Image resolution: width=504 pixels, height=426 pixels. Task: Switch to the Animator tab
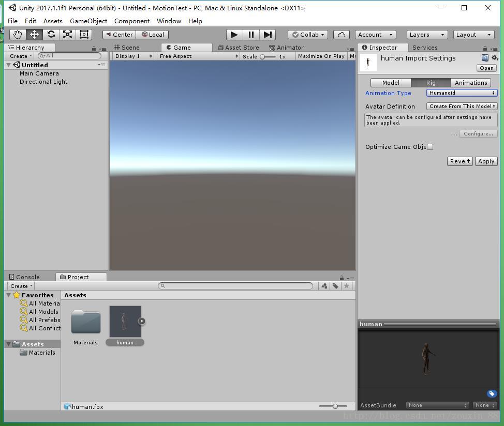tap(287, 48)
